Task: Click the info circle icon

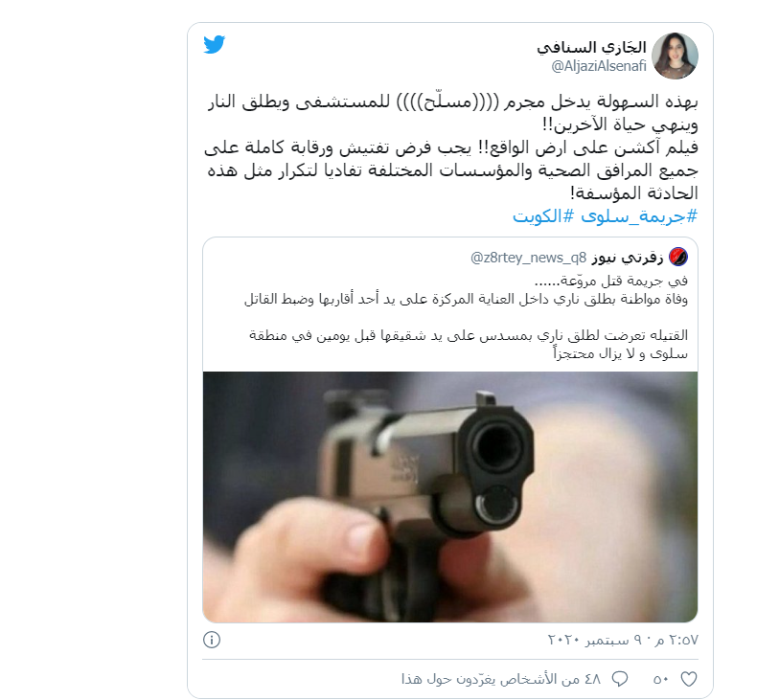Action: 212,640
